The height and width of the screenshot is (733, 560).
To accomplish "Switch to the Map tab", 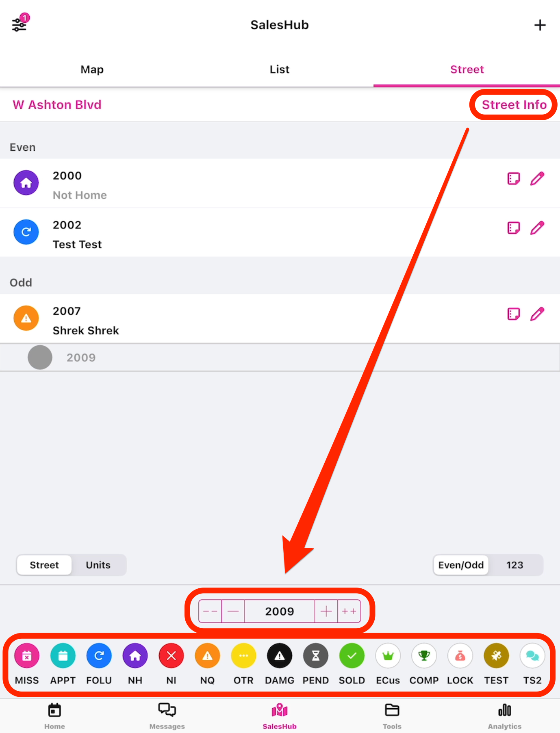I will pos(92,69).
